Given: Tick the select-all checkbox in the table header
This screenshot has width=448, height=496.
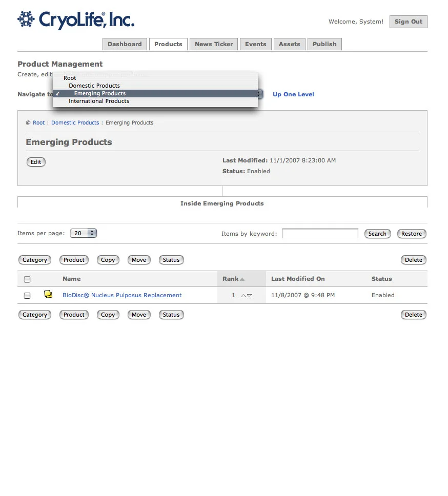Looking at the screenshot, I should point(27,279).
